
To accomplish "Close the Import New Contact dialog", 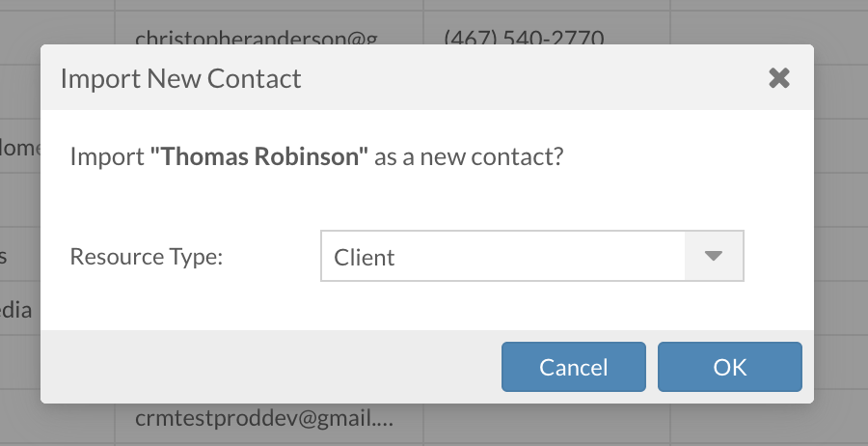I will (x=779, y=78).
